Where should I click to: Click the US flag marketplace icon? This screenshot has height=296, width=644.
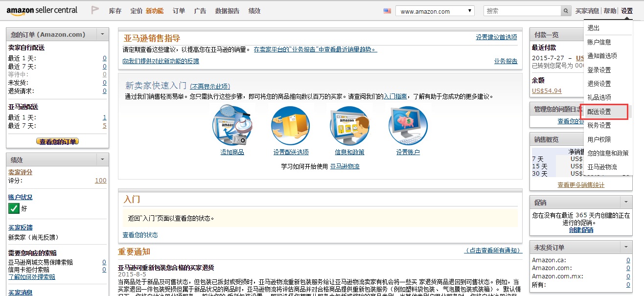387,11
